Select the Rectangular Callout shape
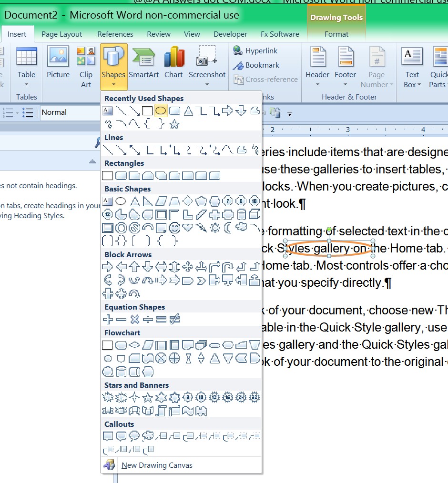The height and width of the screenshot is (483, 448). click(108, 436)
